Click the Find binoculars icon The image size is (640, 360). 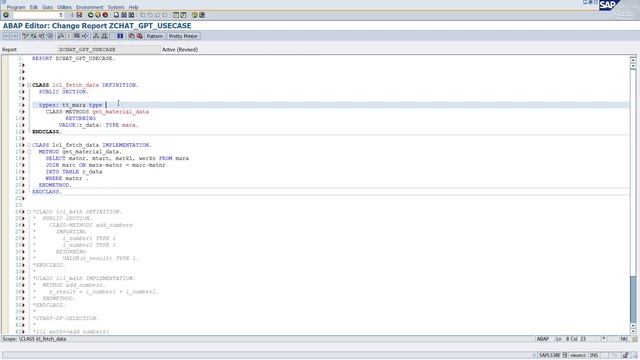tap(124, 15)
